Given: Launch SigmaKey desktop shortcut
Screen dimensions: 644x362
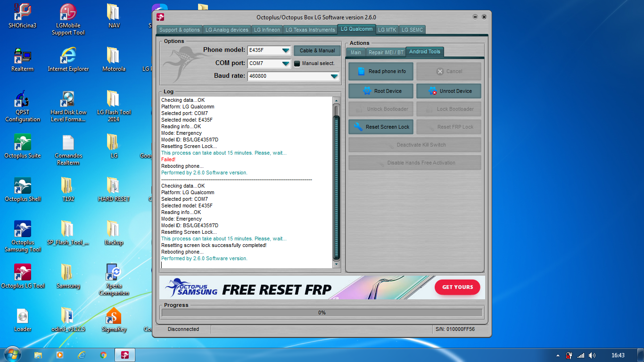Looking at the screenshot, I should coord(114,319).
